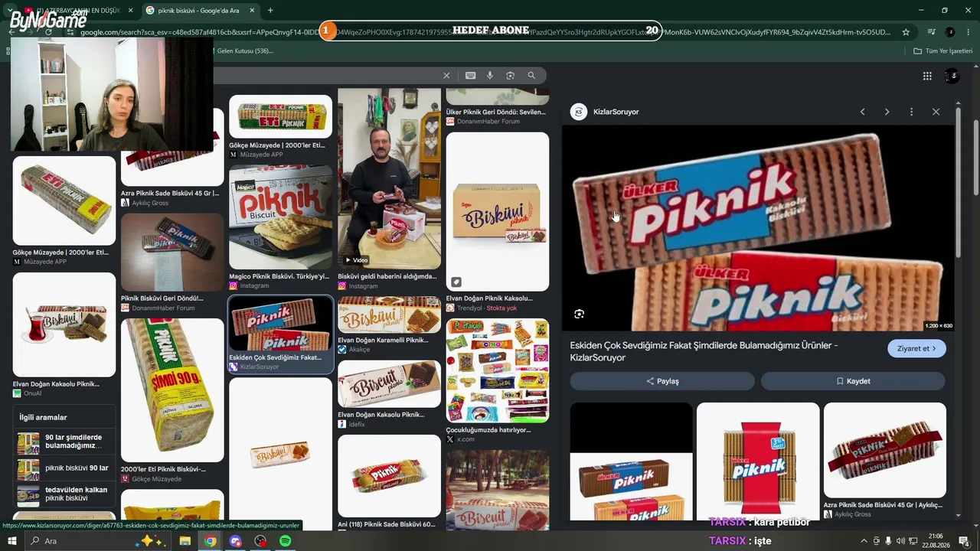Open the 'Gelen Kutusu (536)' bookmark
Viewport: 980px width, 551px height.
244,51
